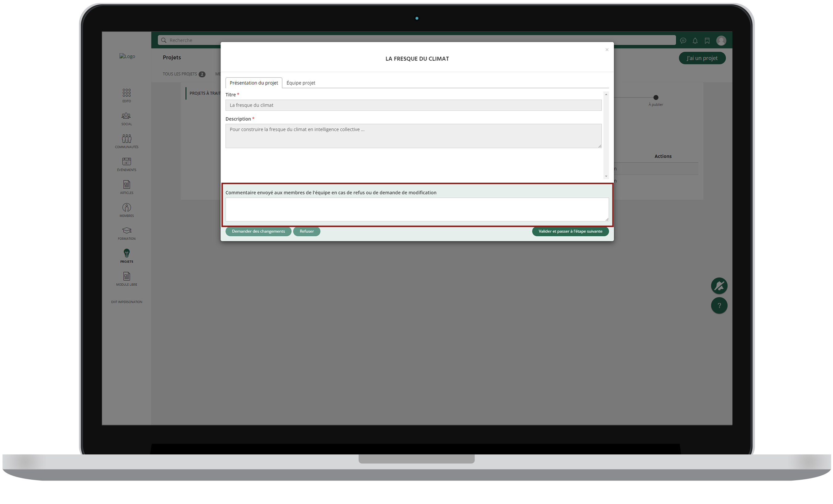Screen dimensions: 833x504
Task: Switch to the Équipe projet tab
Action: (x=301, y=83)
